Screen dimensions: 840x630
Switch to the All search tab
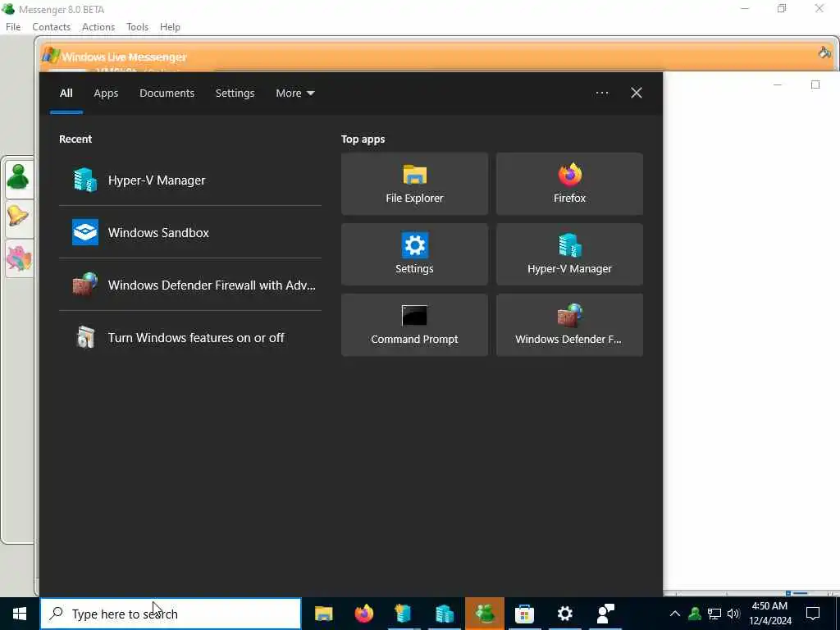pos(66,94)
